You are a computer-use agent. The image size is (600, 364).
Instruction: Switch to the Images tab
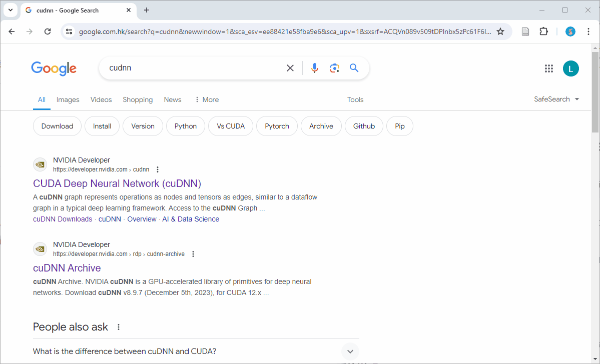[68, 99]
